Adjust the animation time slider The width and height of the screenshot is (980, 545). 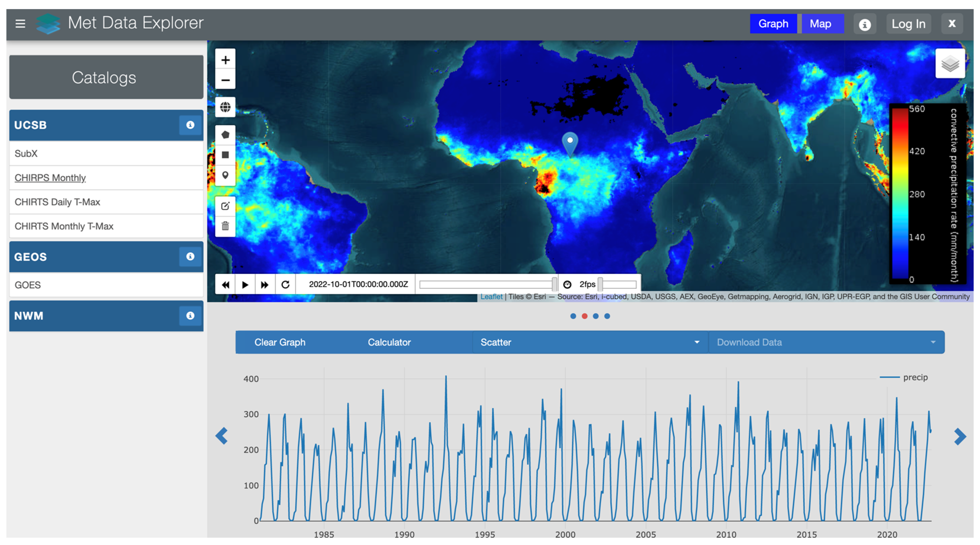pyautogui.click(x=554, y=284)
